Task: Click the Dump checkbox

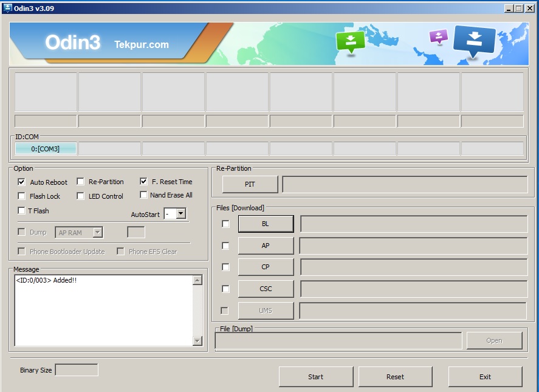Action: click(x=22, y=232)
